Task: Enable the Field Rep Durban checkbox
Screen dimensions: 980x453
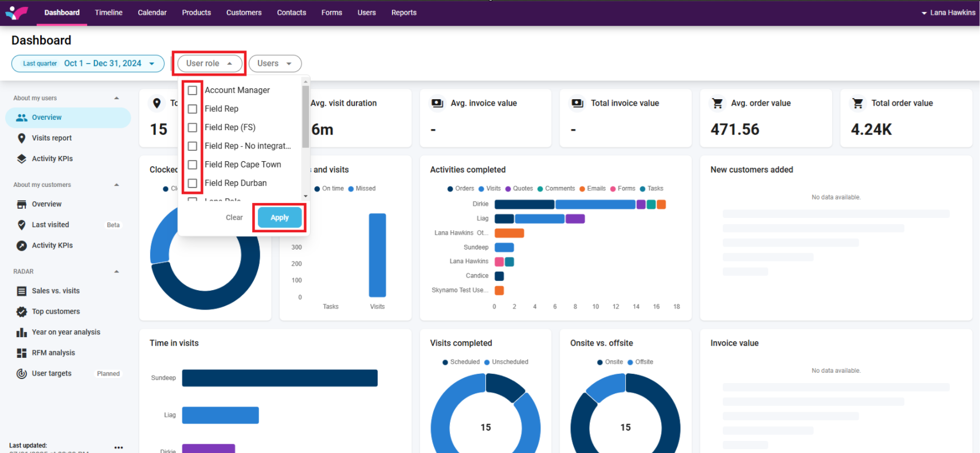Action: pyautogui.click(x=193, y=183)
